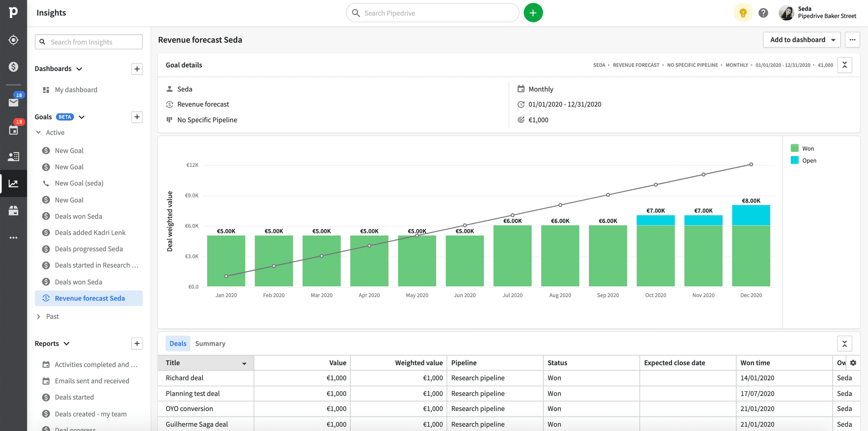Open table column settings gear
The height and width of the screenshot is (431, 868).
coord(853,363)
